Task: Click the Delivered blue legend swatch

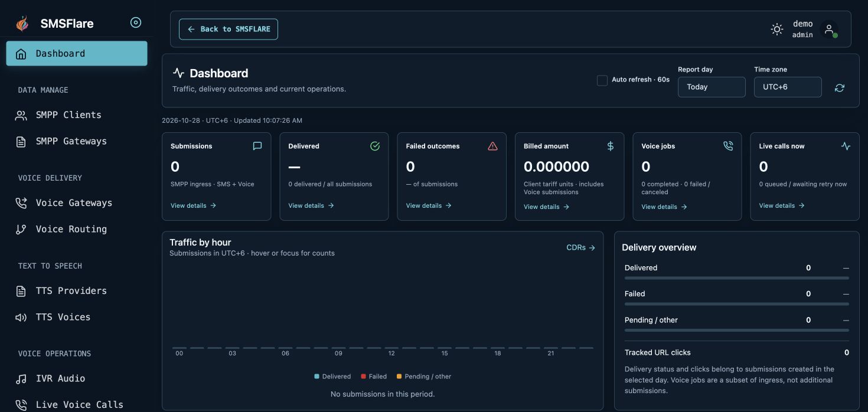Action: (317, 377)
